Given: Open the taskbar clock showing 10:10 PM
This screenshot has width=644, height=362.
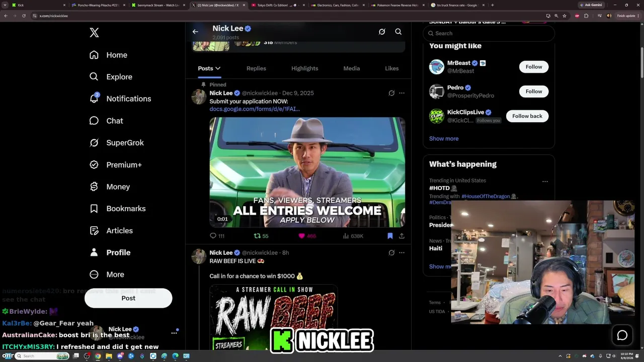Looking at the screenshot, I should [627, 356].
